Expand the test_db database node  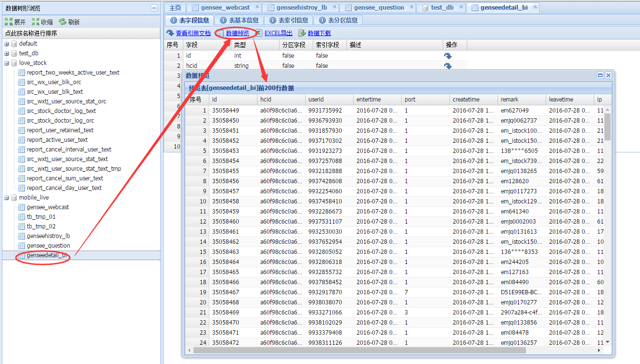coord(7,53)
